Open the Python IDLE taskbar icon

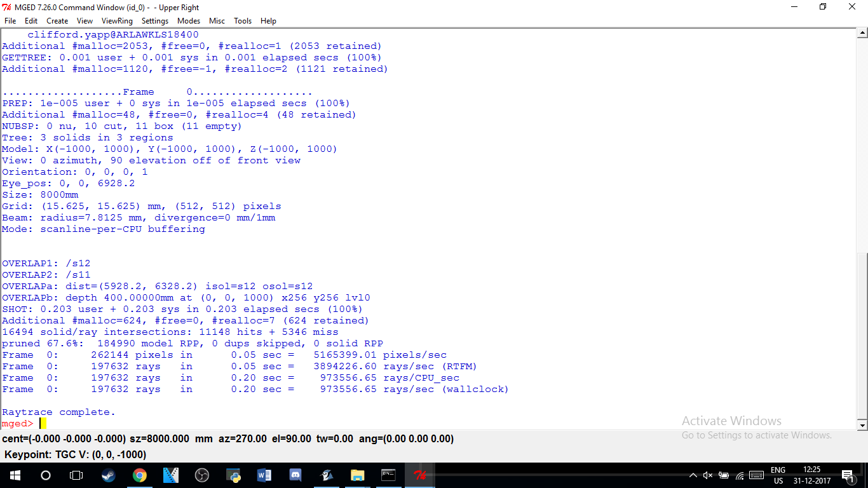(233, 475)
